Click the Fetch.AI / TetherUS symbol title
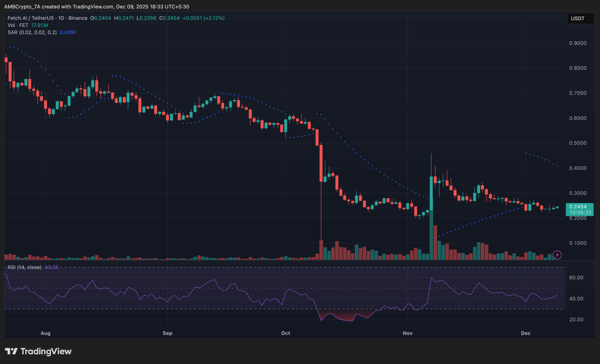This screenshot has height=364, width=600. (x=30, y=18)
